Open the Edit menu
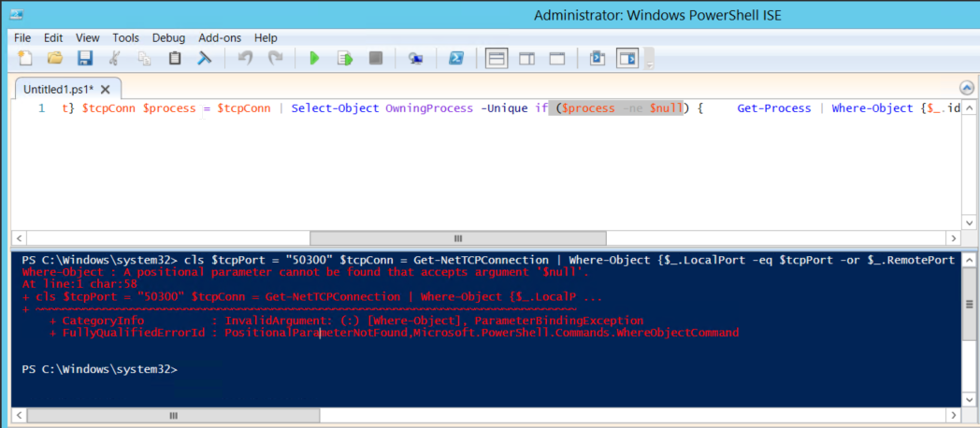 pyautogui.click(x=53, y=37)
